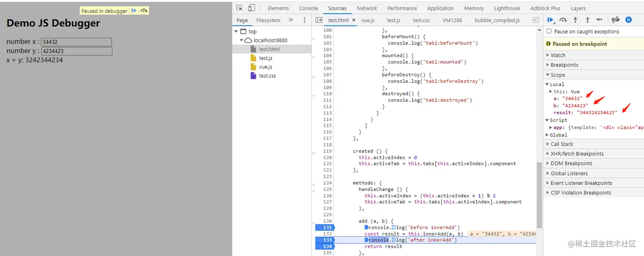Viewport: 644px width, 256px height.
Task: Collapse the Script scope group
Action: click(x=547, y=120)
